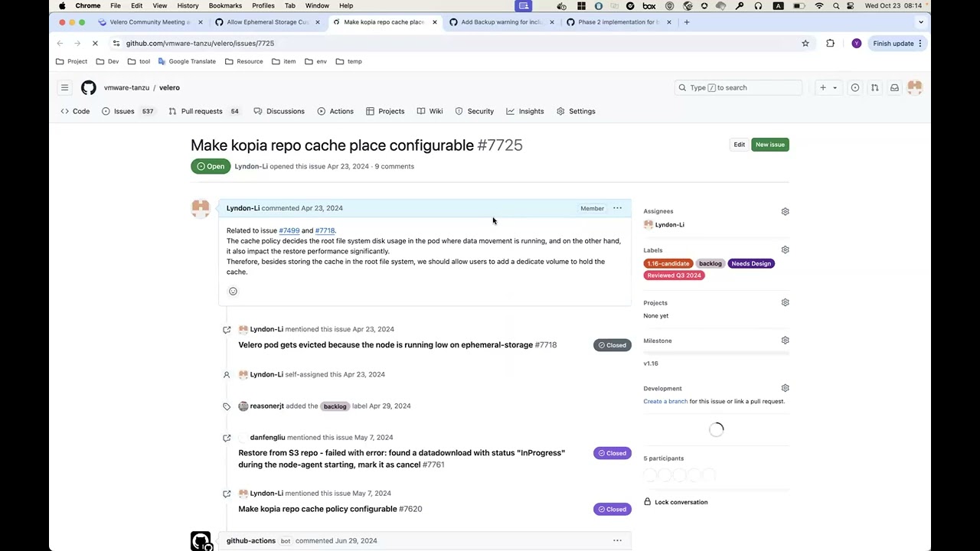This screenshot has width=980, height=551.
Task: Go back with the browser back arrow
Action: point(60,44)
